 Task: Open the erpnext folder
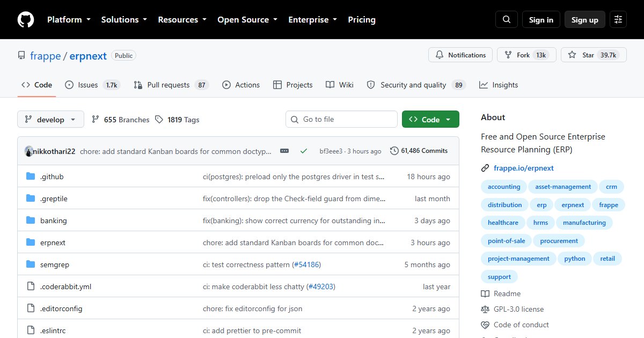[x=53, y=243]
